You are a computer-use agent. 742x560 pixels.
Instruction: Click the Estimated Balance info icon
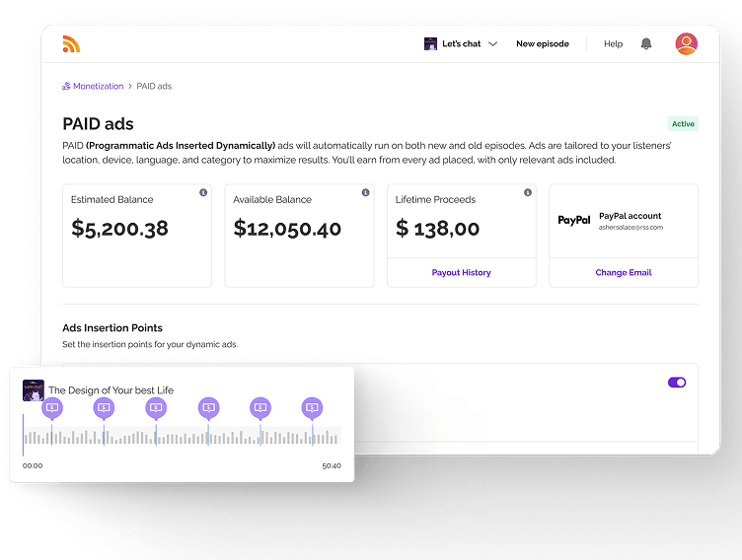203,192
